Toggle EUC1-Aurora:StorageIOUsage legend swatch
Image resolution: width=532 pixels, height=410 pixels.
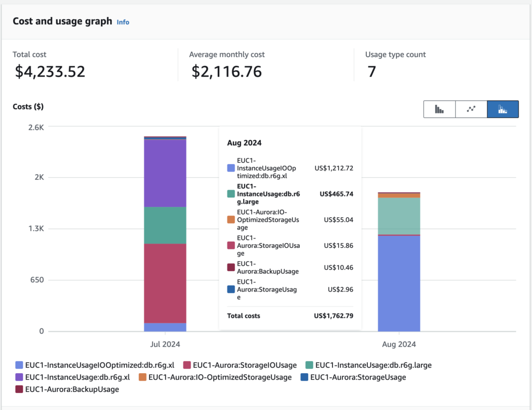coord(187,365)
